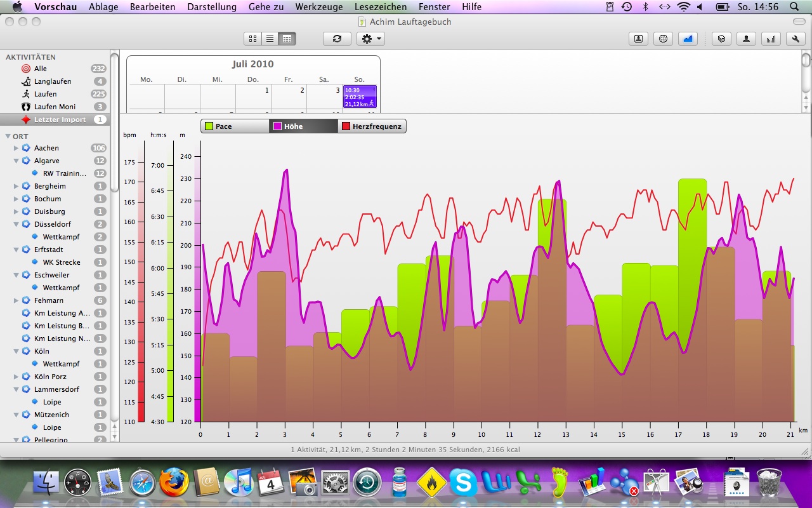This screenshot has height=508, width=812.
Task: Click the purple run entry on Sunday
Action: tap(360, 97)
